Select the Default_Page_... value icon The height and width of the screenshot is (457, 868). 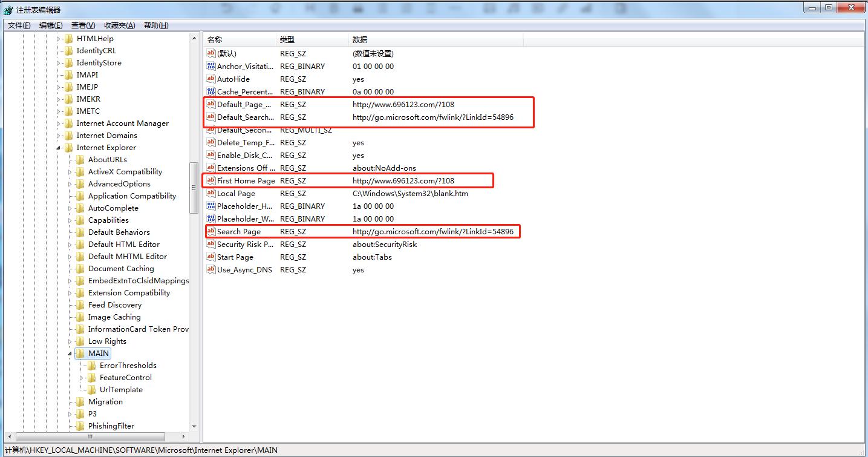tap(211, 104)
